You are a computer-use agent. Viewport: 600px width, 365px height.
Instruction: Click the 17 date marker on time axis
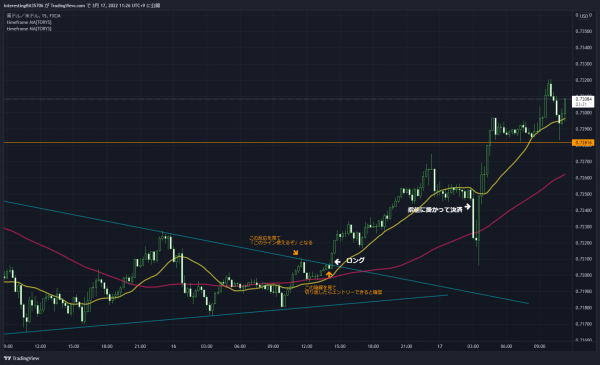click(x=440, y=346)
